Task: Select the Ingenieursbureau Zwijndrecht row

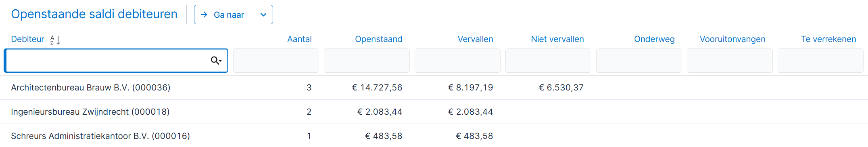Action: click(x=434, y=112)
